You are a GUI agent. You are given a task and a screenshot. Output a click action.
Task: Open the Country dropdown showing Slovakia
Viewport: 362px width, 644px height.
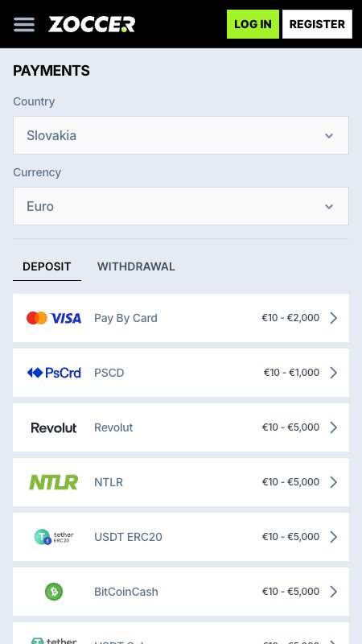click(181, 135)
